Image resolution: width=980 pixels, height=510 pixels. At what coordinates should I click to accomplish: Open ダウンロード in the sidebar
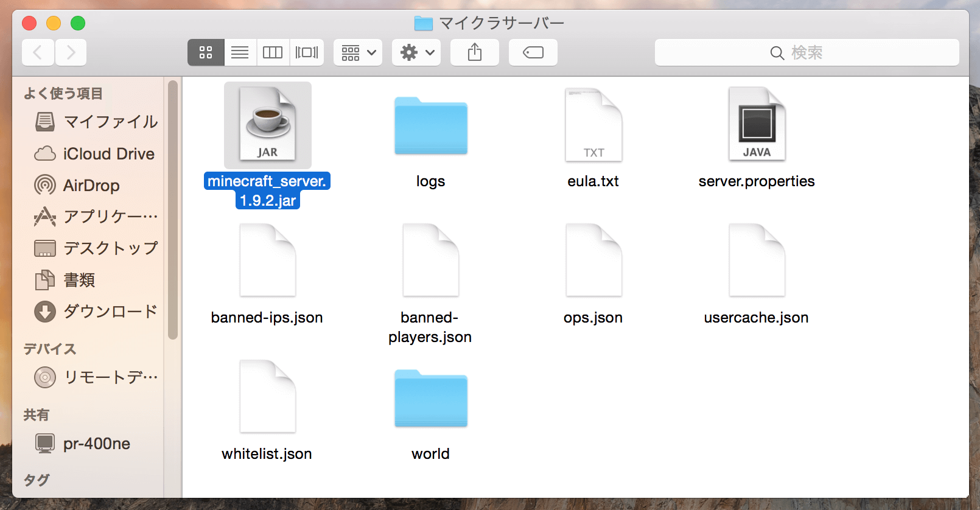pos(96,312)
